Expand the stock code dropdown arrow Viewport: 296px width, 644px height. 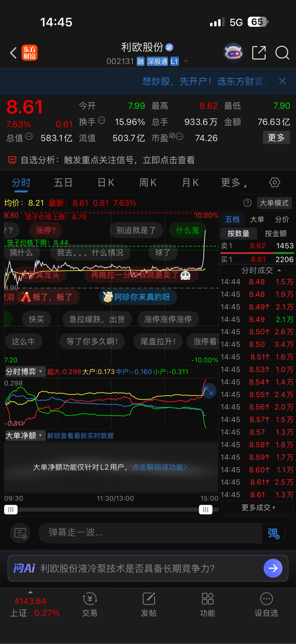tap(186, 61)
